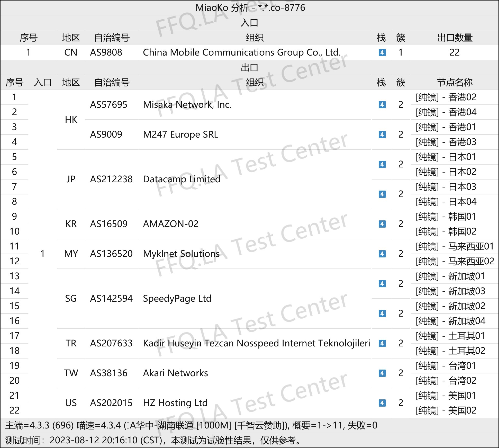The image size is (499, 448).
Task: Click the TW region cell
Action: point(71,373)
